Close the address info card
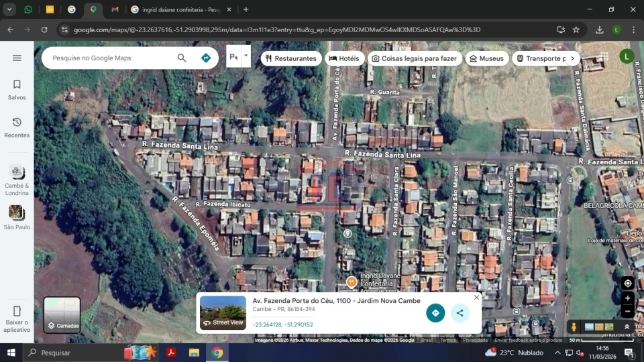 pos(476,298)
